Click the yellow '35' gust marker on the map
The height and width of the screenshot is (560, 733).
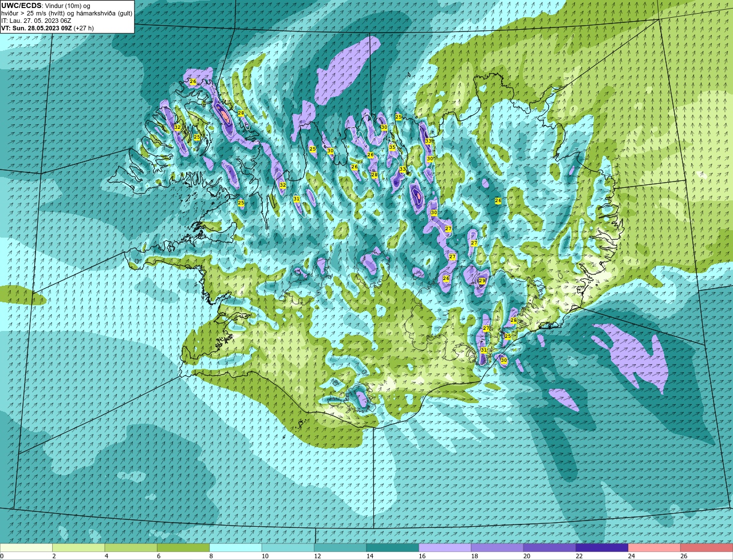[392, 147]
